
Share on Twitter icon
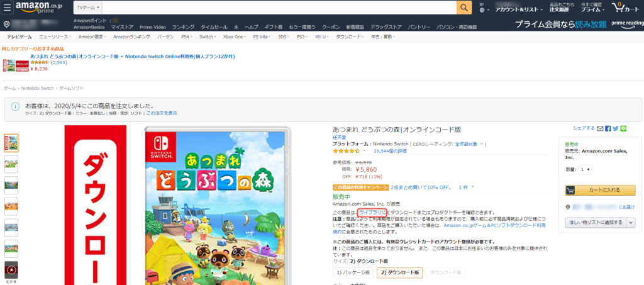(x=616, y=128)
